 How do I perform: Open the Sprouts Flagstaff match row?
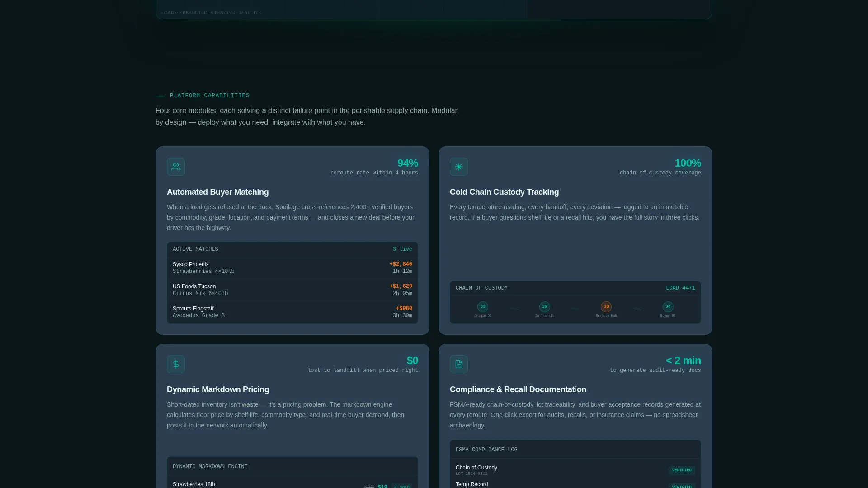[292, 312]
